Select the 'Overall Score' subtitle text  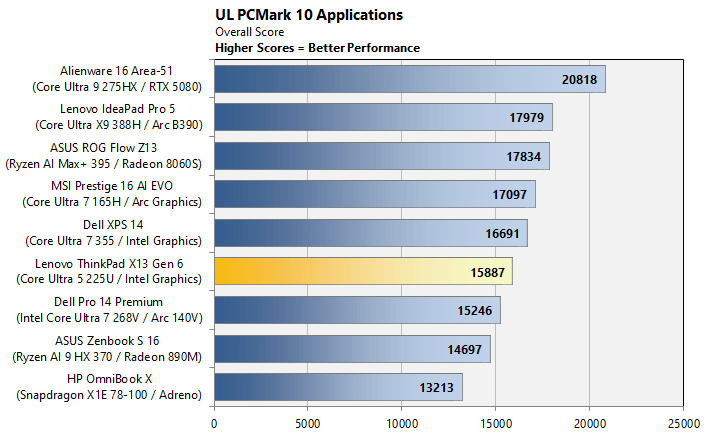pyautogui.click(x=250, y=32)
